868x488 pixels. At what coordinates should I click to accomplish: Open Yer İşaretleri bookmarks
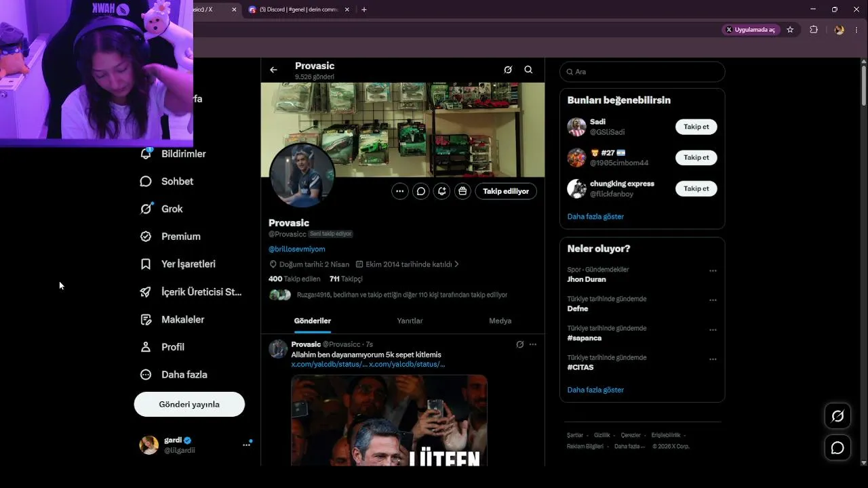(x=178, y=264)
